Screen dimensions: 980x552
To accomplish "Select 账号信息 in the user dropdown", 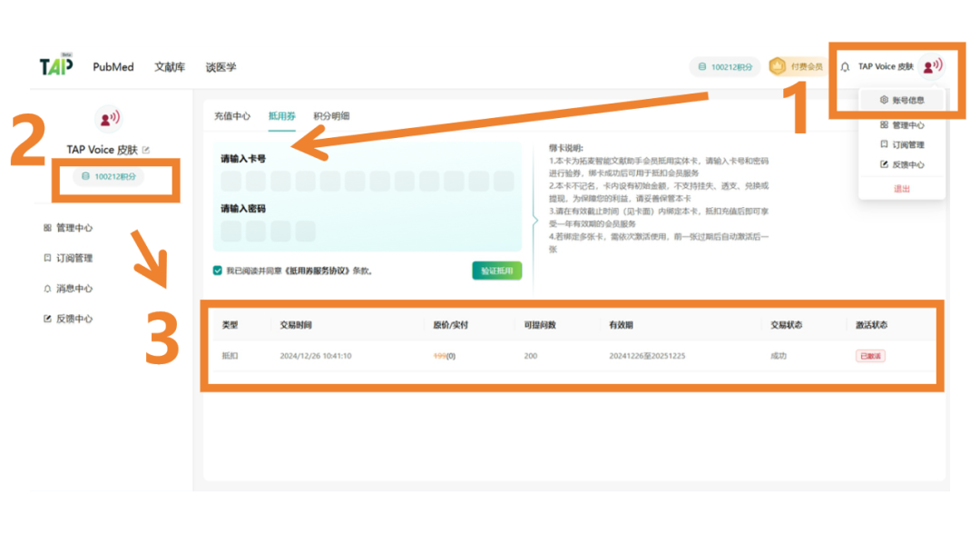I will (x=902, y=100).
